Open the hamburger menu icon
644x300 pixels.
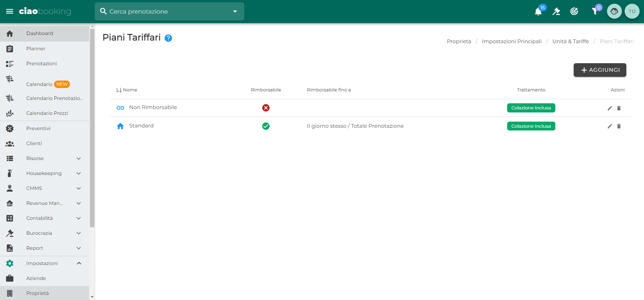coord(10,11)
